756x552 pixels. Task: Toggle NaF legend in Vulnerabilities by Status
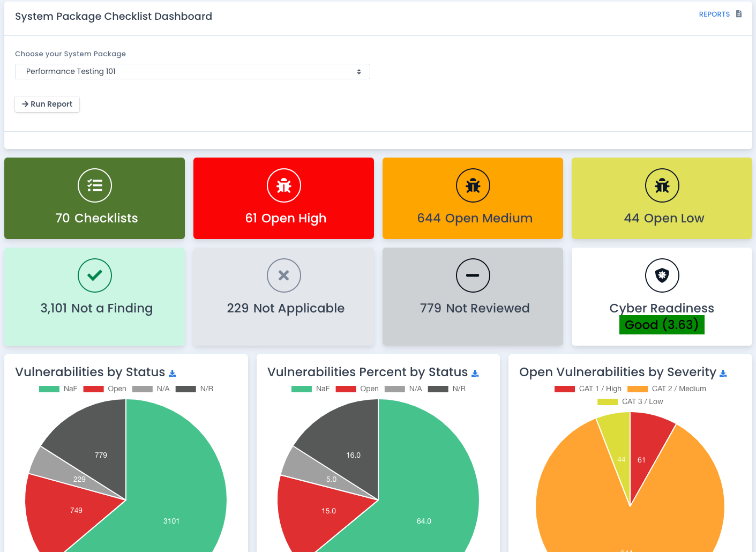(x=58, y=389)
